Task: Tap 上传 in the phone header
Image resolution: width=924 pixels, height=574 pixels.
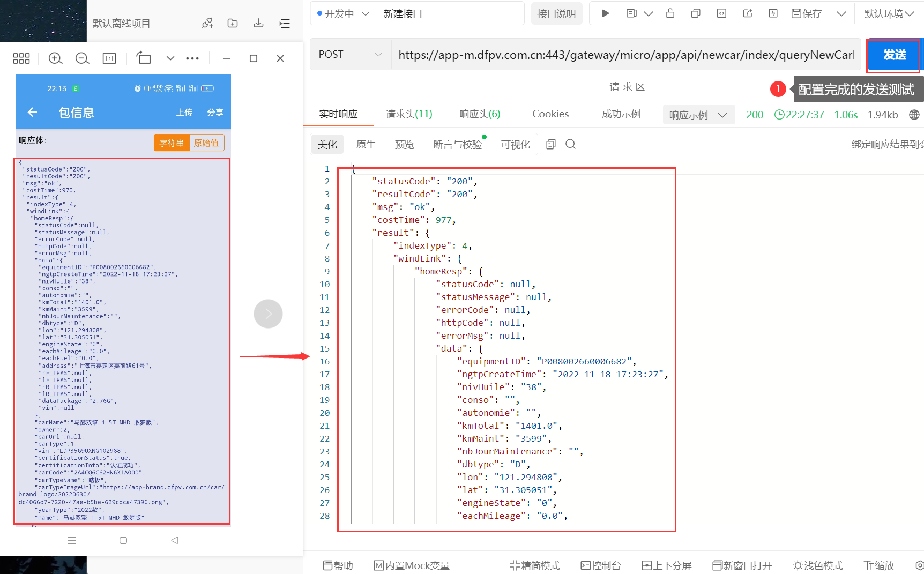Action: click(x=184, y=113)
